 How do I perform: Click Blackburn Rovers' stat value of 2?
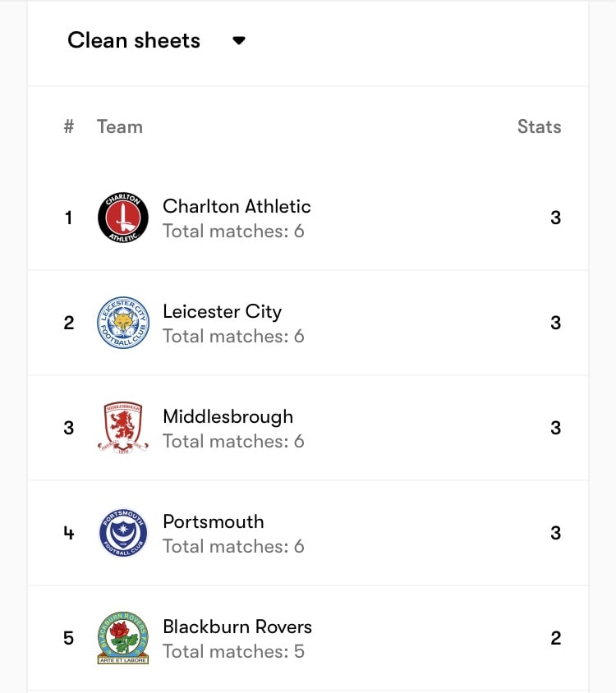pos(555,638)
